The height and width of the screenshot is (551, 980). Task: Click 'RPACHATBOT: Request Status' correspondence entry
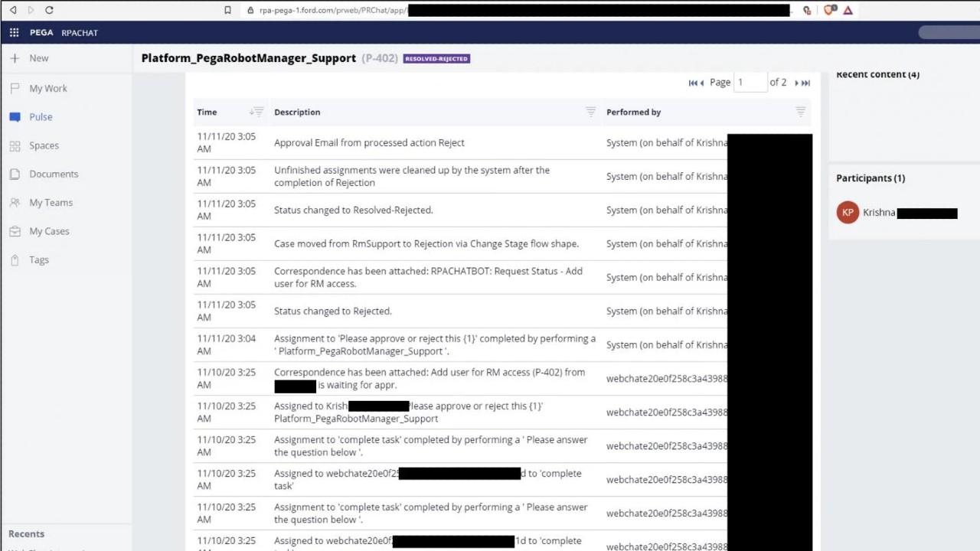coord(428,277)
